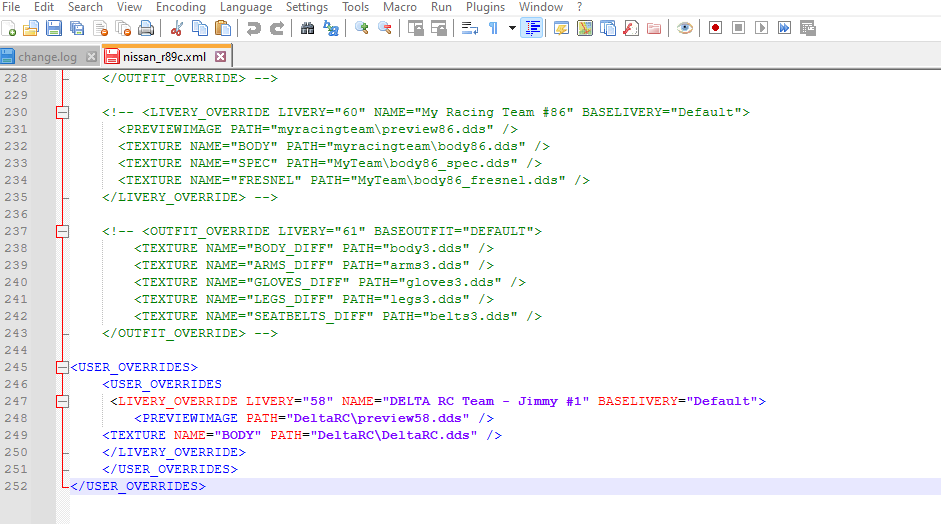941x524 pixels.
Task: Close the nissan_r89c.xml tab
Action: (221, 56)
